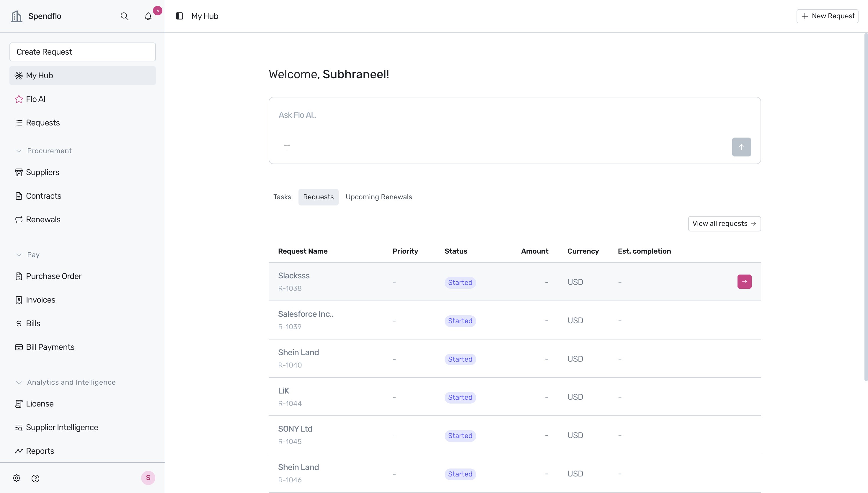
Task: Switch to Upcoming Renewals tab
Action: [x=378, y=197]
